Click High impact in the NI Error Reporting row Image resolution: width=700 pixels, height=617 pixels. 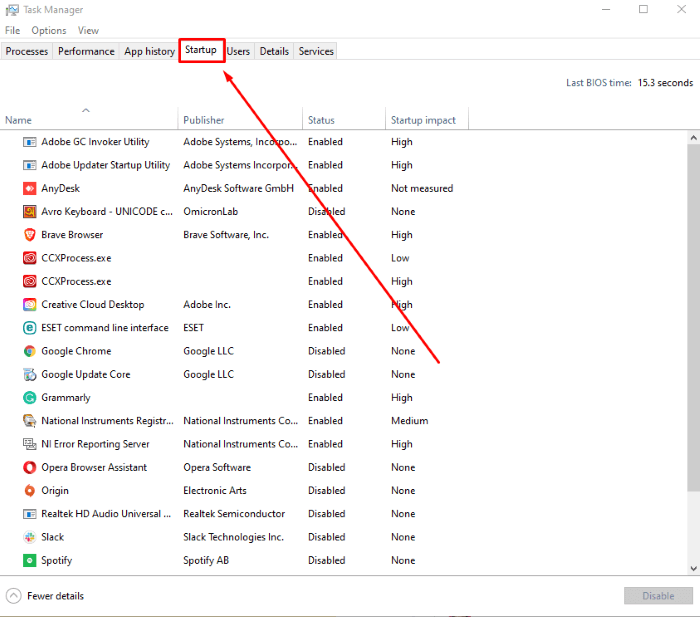click(x=402, y=444)
